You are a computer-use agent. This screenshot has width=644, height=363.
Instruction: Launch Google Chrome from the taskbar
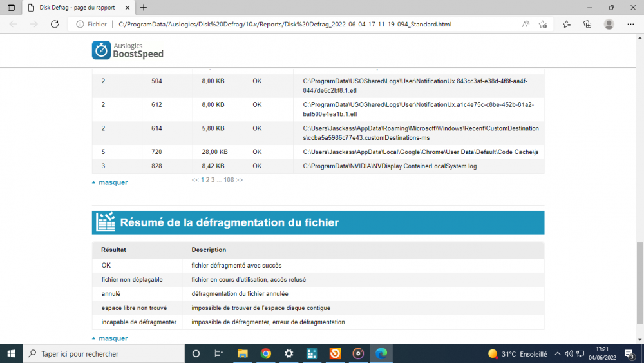pos(265,353)
